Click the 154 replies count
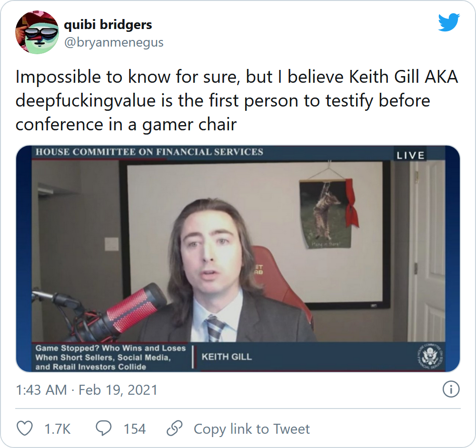476x448 pixels. [135, 429]
